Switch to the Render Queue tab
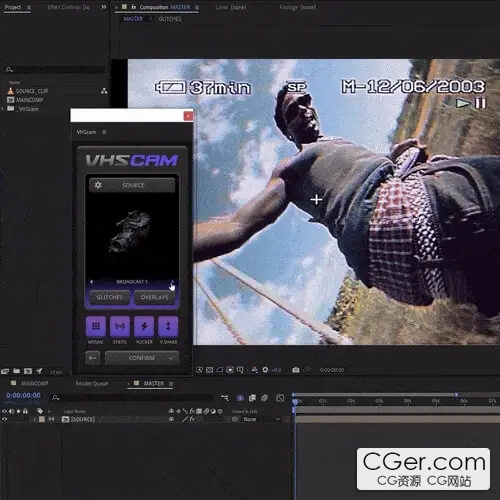 (x=92, y=383)
